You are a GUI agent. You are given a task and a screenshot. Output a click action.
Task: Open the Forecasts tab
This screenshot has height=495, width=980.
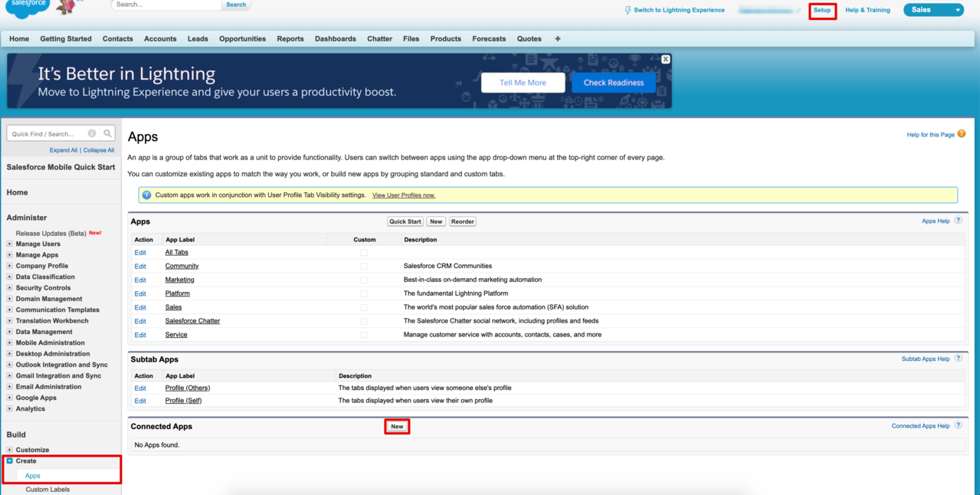[x=489, y=38]
